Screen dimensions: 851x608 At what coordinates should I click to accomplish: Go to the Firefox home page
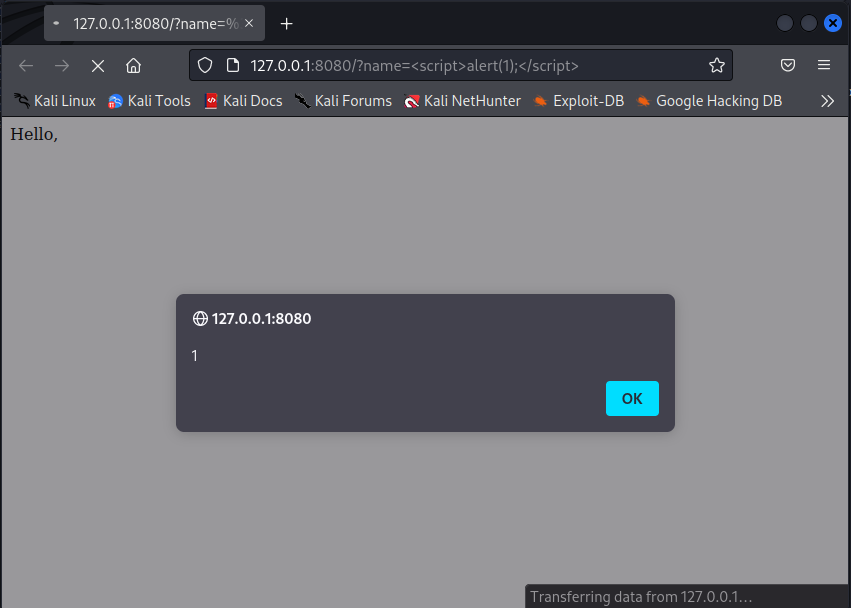click(133, 66)
